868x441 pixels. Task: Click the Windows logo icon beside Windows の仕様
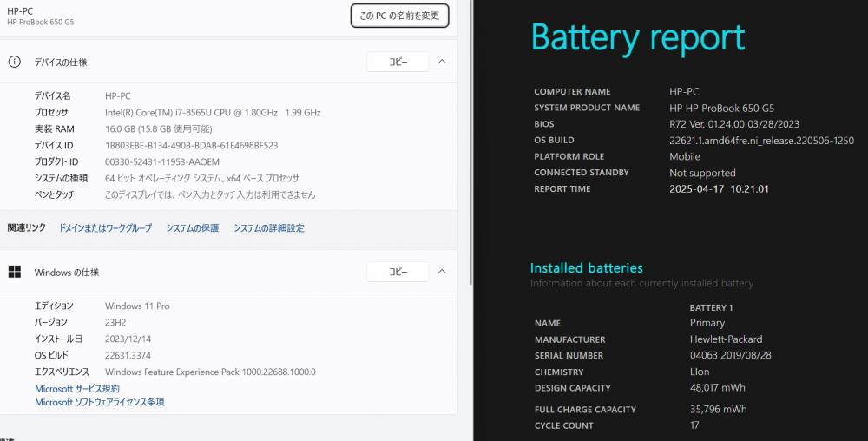click(x=15, y=272)
